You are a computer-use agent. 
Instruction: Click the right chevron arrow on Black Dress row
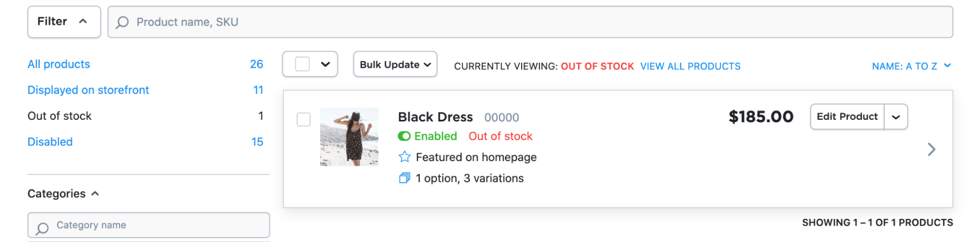coord(931,149)
